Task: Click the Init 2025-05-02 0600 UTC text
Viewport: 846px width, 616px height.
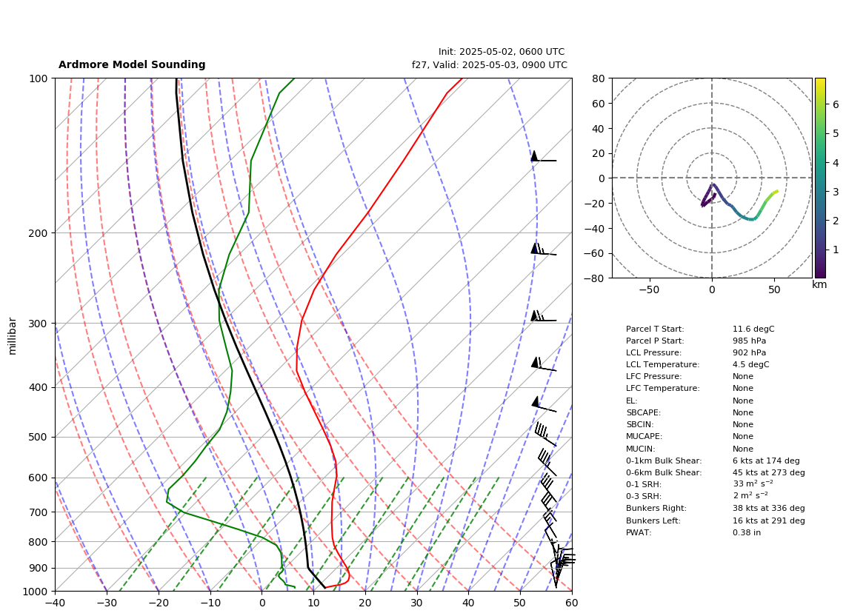Action: coord(502,52)
